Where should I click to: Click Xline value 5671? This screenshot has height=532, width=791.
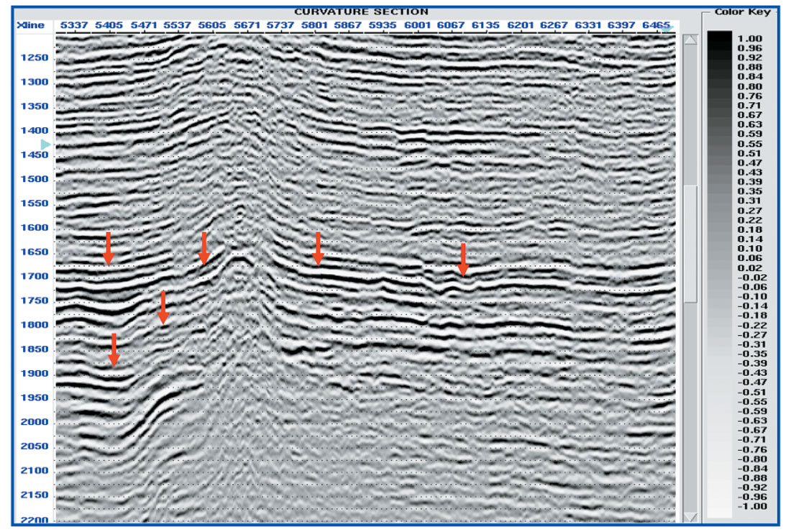[x=247, y=25]
